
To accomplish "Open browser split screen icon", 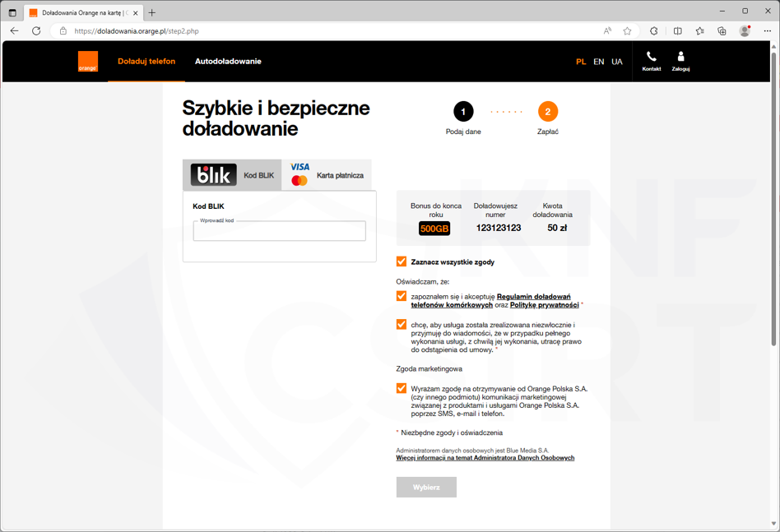I will 677,31.
